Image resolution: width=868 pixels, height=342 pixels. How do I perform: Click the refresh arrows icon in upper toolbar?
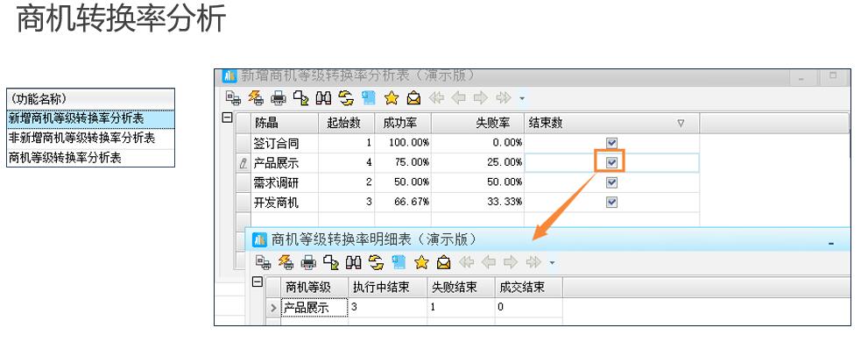(346, 98)
